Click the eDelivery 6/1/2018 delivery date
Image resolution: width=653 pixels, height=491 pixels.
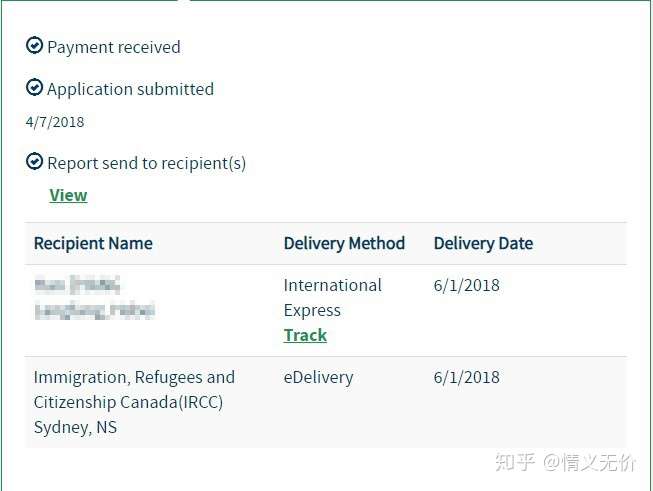pyautogui.click(x=467, y=378)
